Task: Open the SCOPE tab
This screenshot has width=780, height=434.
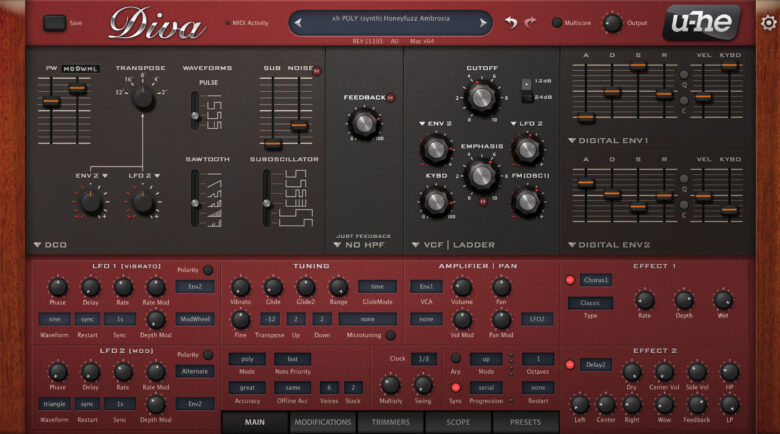Action: tap(458, 422)
